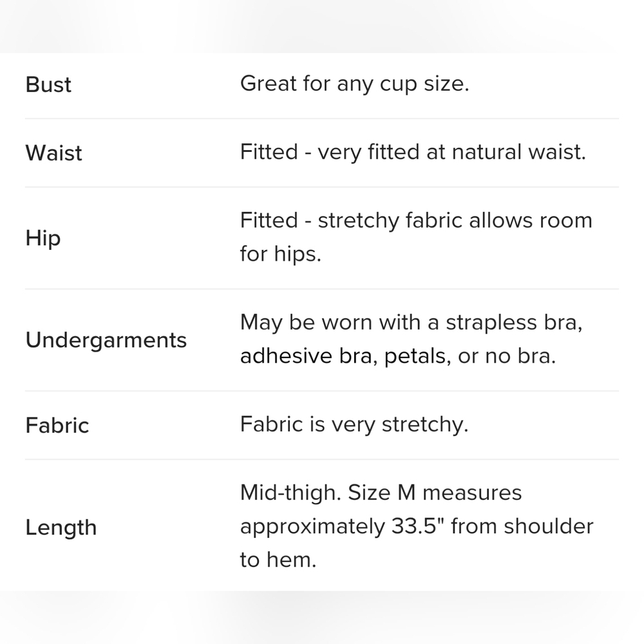Click the 'for hips.' text line
The image size is (644, 644).
click(281, 254)
